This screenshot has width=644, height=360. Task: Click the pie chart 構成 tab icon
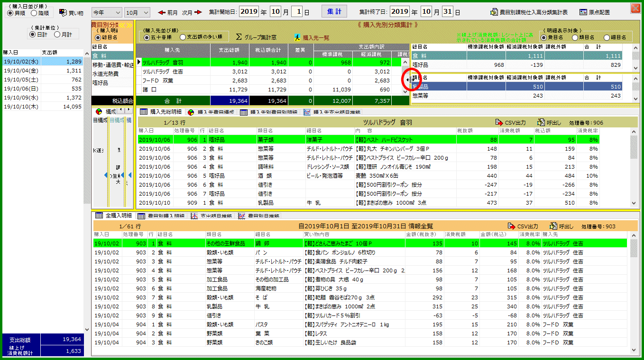point(99,111)
